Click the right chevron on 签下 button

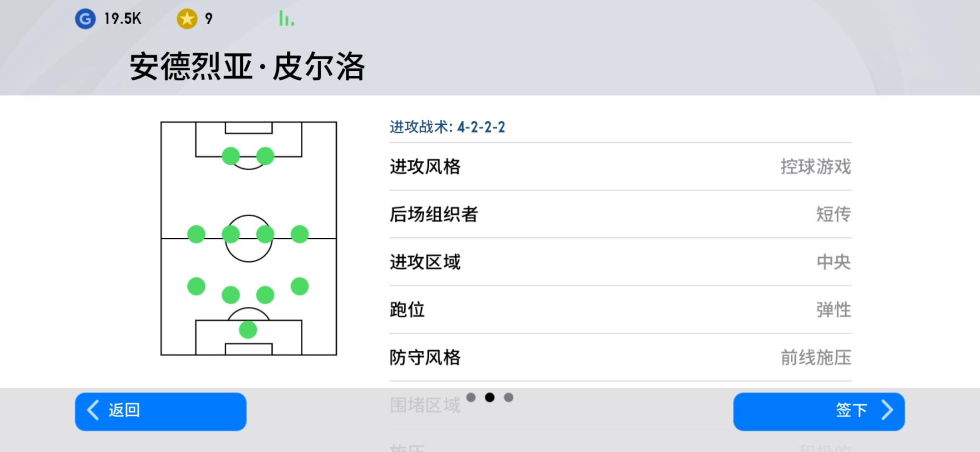click(887, 410)
